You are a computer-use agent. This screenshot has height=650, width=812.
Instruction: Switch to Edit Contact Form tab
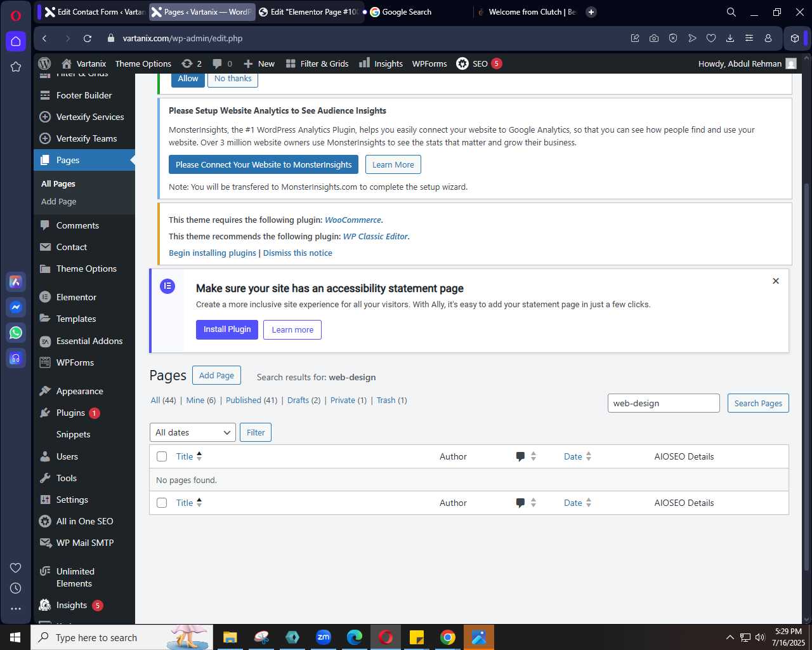coord(95,12)
